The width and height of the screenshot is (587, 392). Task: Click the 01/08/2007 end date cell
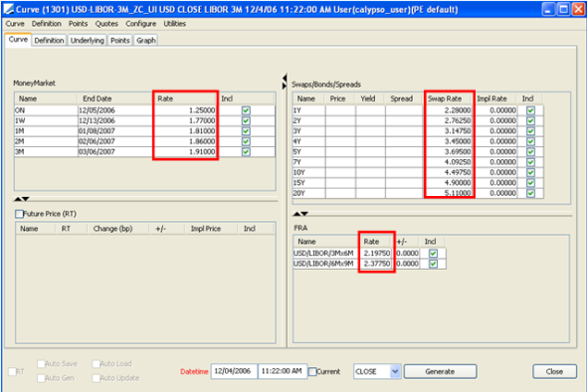click(115, 131)
